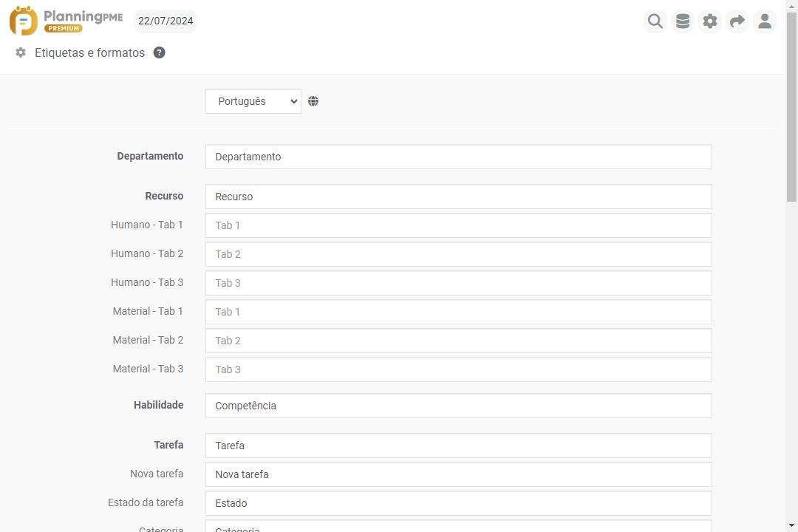The width and height of the screenshot is (798, 532).
Task: Focus the Material - Tab 2 field
Action: (x=459, y=341)
